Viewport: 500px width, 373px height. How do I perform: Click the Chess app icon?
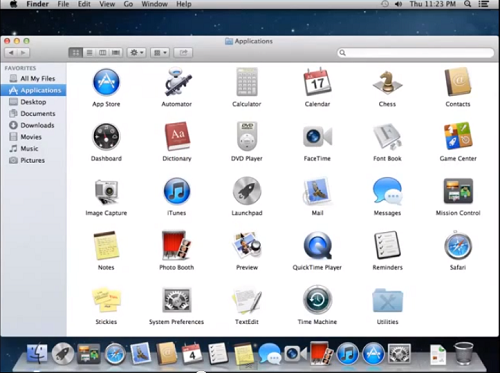pos(387,82)
